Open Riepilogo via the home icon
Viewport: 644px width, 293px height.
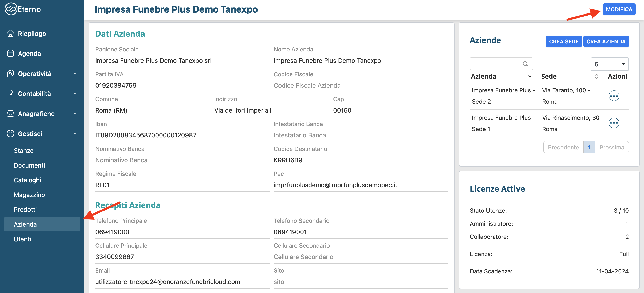pos(11,34)
